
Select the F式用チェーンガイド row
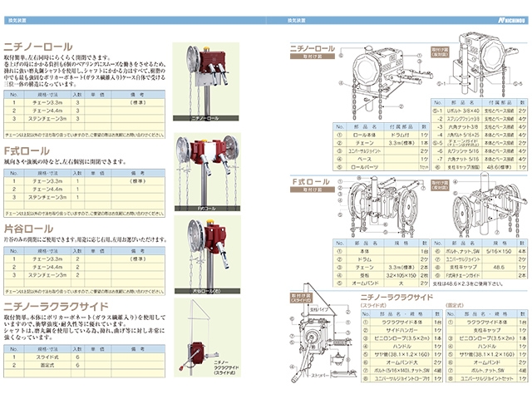[479, 275]
